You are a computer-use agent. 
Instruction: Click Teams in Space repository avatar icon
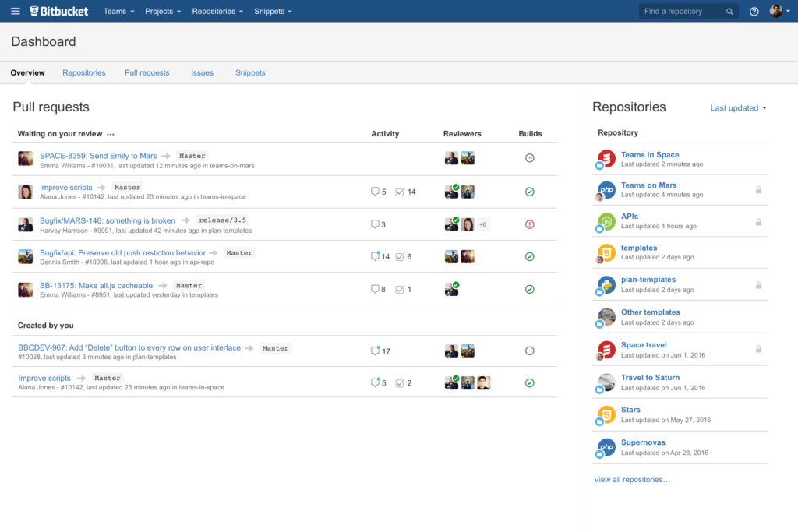tap(606, 159)
